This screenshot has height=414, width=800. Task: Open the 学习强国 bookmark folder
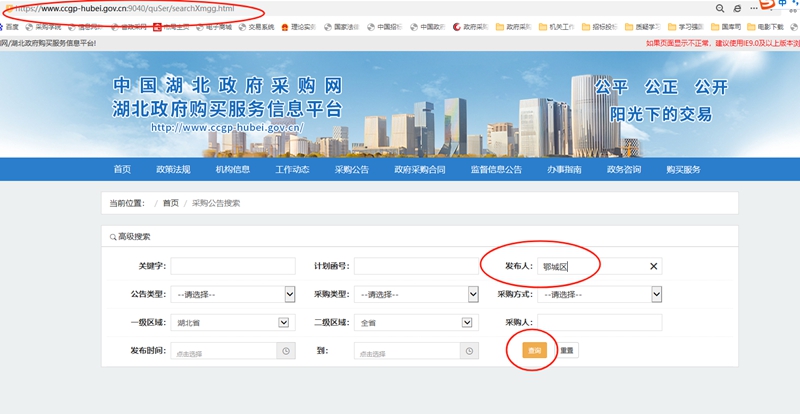pos(686,27)
